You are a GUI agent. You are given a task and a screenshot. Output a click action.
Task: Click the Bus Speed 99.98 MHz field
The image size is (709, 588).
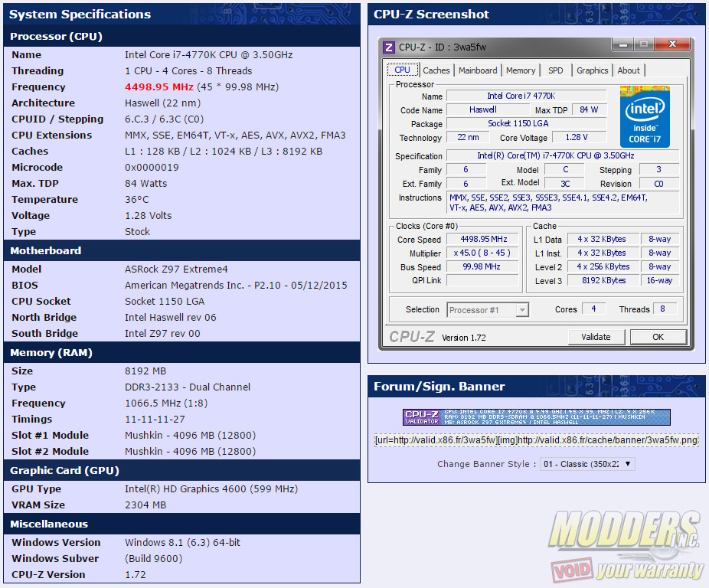(x=482, y=267)
